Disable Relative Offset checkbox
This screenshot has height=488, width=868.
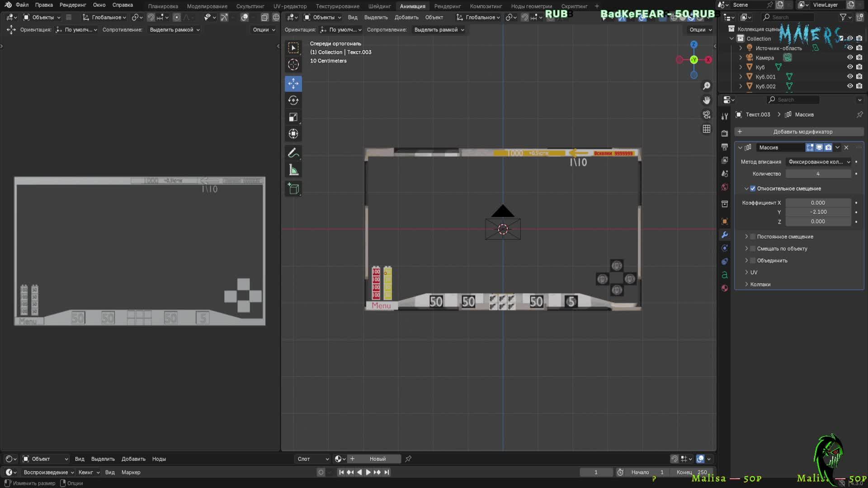(753, 188)
